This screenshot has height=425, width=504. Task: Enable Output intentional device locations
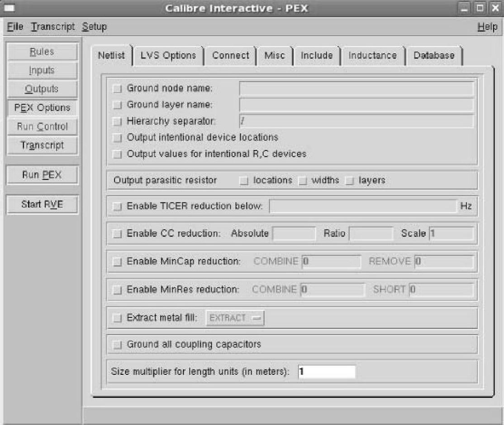point(118,137)
